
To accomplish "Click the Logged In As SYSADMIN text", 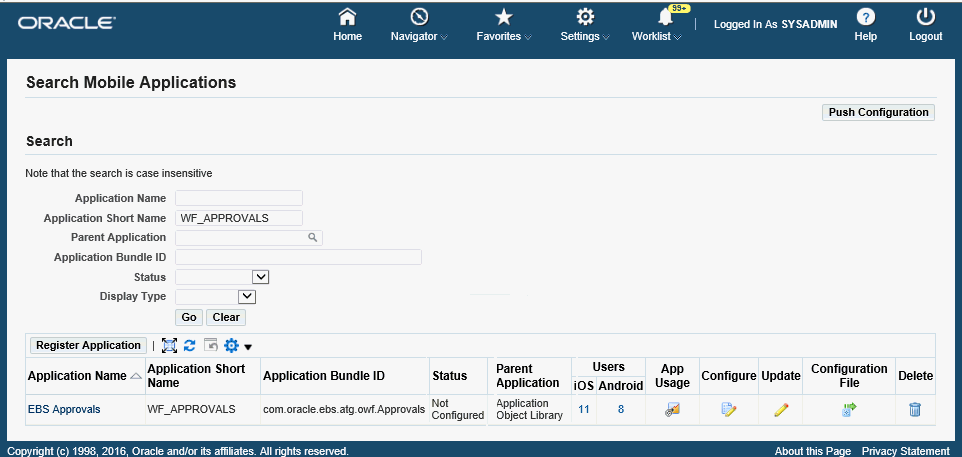I will tap(775, 23).
